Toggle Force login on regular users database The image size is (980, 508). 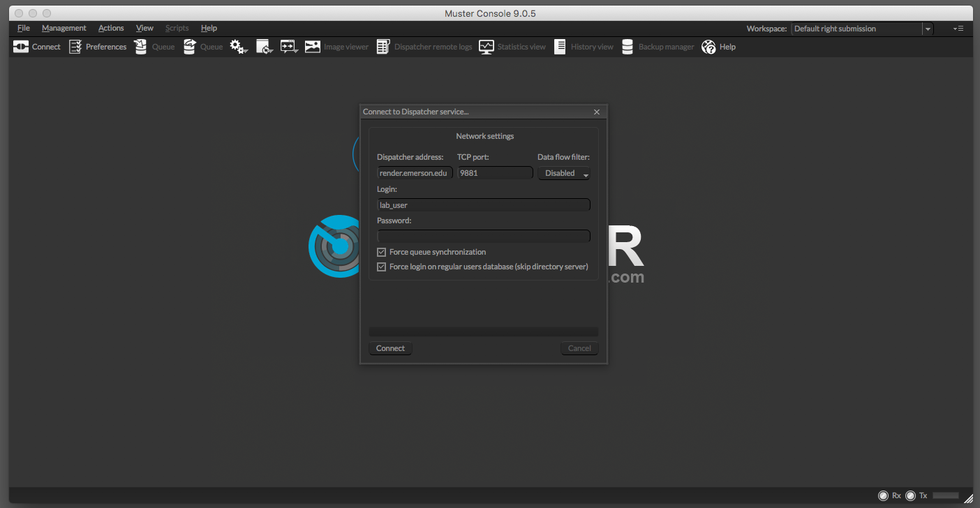[382, 267]
